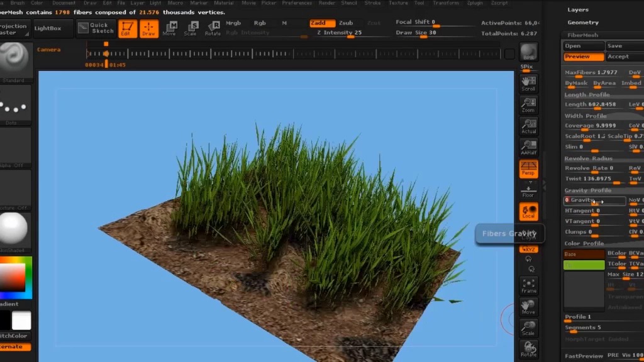Open Quick Sketch

pos(96,28)
